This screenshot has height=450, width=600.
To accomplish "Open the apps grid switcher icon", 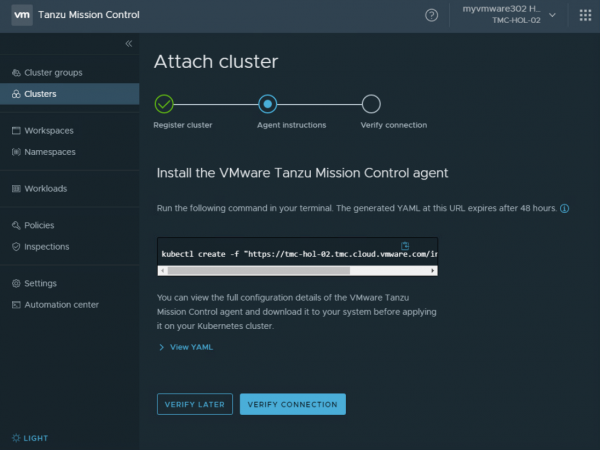I will 585,15.
